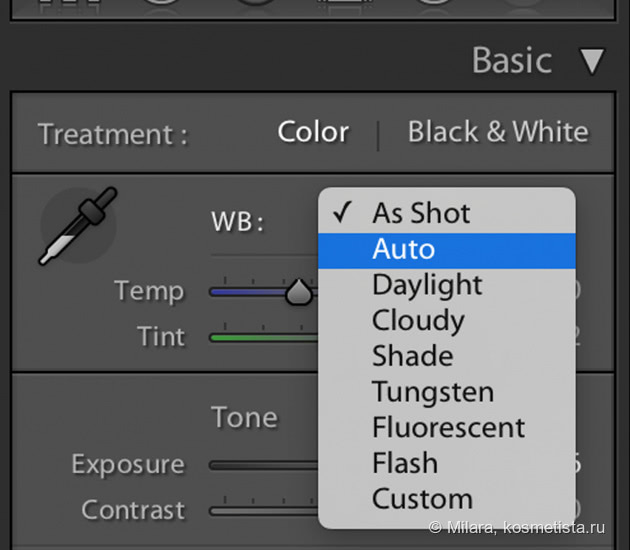
Task: Choose Auto white balance option
Action: (447, 250)
